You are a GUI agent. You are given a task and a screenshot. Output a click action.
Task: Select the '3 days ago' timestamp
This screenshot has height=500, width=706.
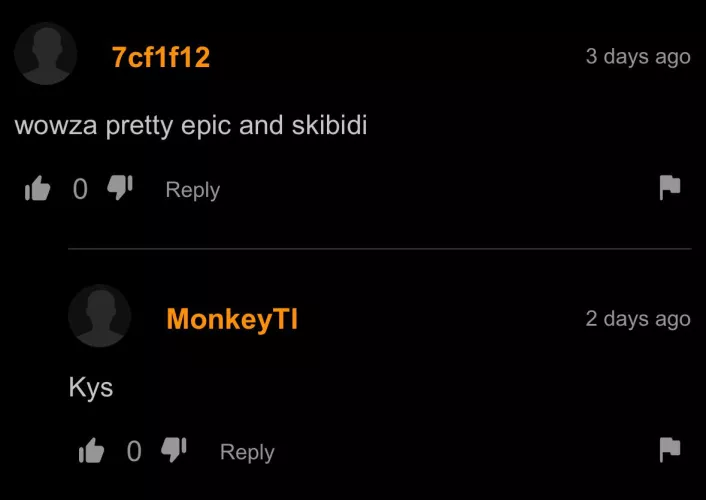pyautogui.click(x=638, y=57)
